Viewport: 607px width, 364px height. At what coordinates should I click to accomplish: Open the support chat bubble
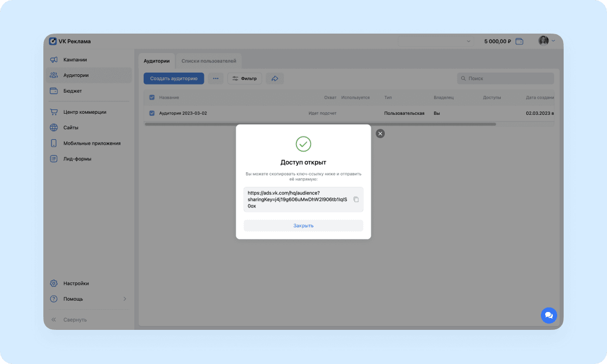(548, 315)
